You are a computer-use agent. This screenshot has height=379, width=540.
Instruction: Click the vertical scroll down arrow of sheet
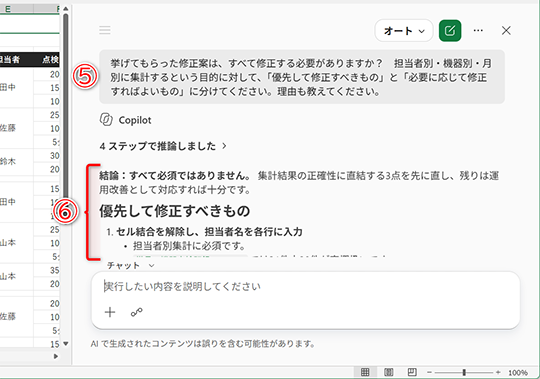point(66,343)
